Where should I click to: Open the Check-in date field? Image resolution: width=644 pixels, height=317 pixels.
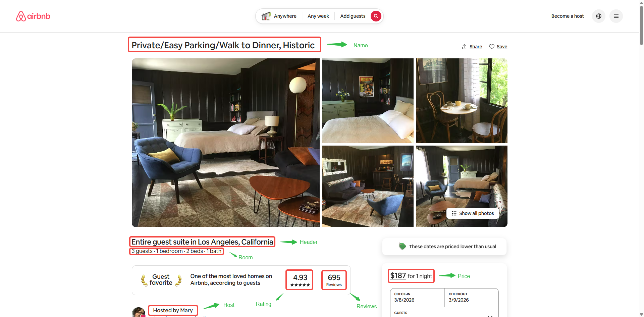[x=417, y=297]
